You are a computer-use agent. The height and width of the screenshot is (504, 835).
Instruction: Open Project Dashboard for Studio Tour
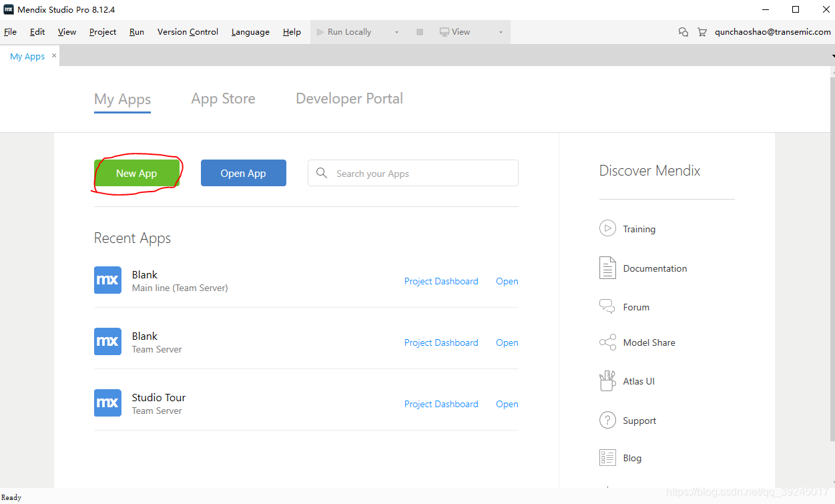click(x=441, y=404)
